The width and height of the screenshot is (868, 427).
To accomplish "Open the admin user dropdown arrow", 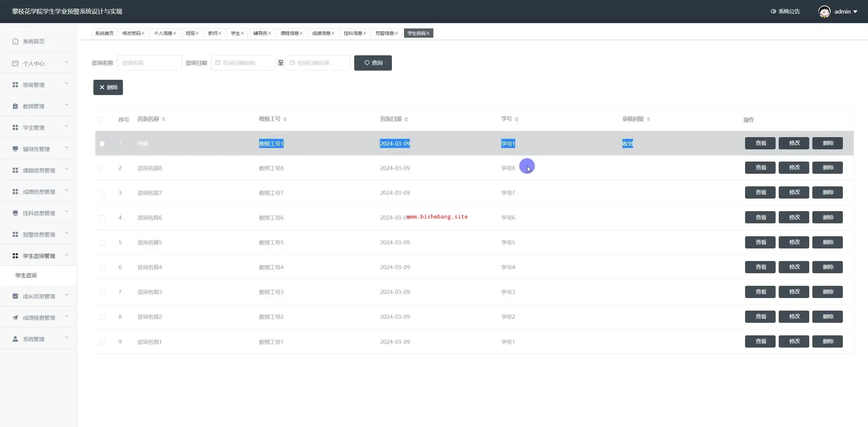I will tap(855, 12).
